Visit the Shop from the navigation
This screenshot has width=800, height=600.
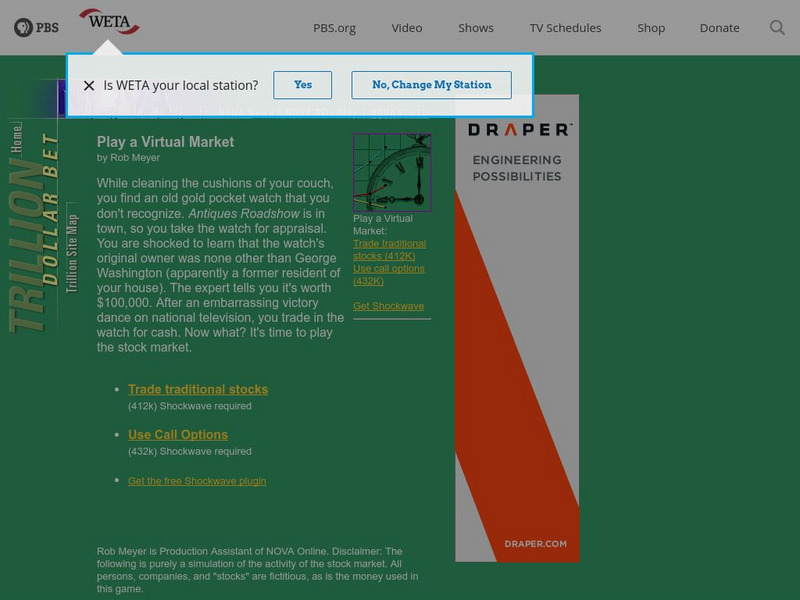tap(651, 28)
